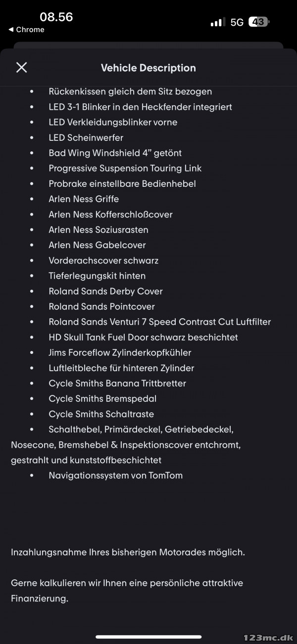
Task: Tap the Bad Wing Windshield 4” getönt item
Action: click(115, 153)
